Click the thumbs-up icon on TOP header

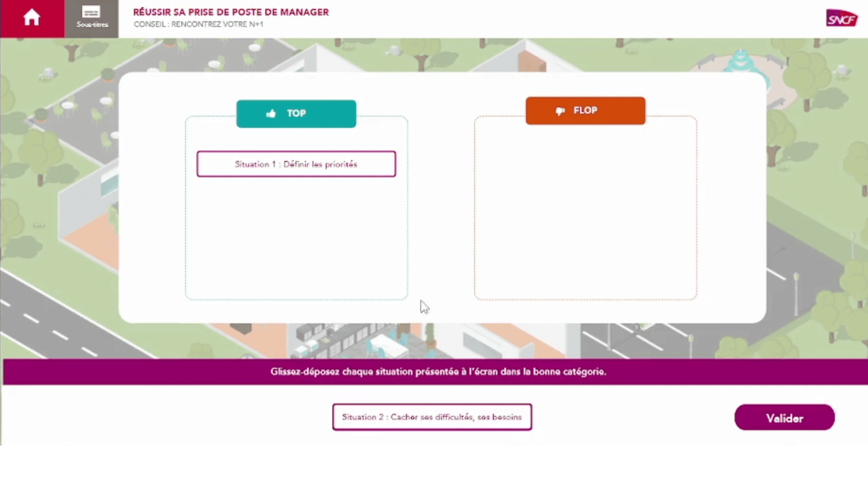(271, 113)
